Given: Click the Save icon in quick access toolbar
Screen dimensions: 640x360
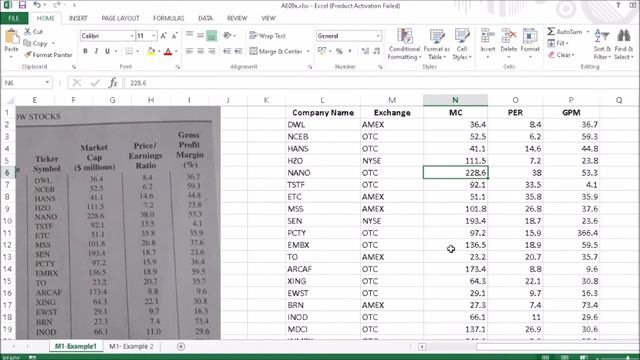Looking at the screenshot, I should click(22, 5).
